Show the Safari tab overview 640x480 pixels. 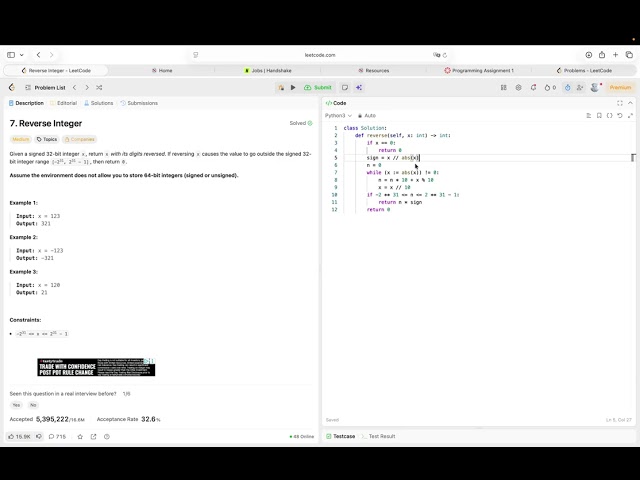[x=629, y=55]
